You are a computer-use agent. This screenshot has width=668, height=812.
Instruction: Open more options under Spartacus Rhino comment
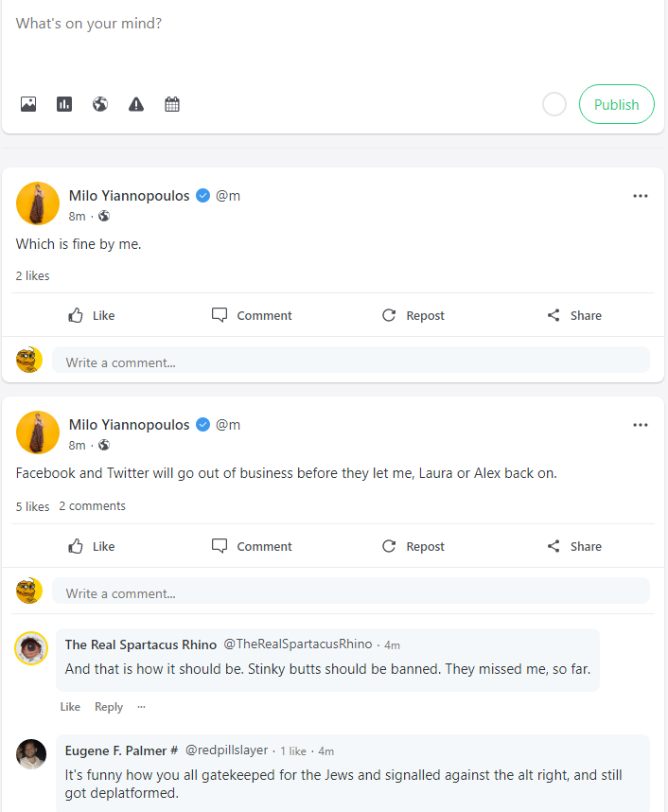point(142,707)
